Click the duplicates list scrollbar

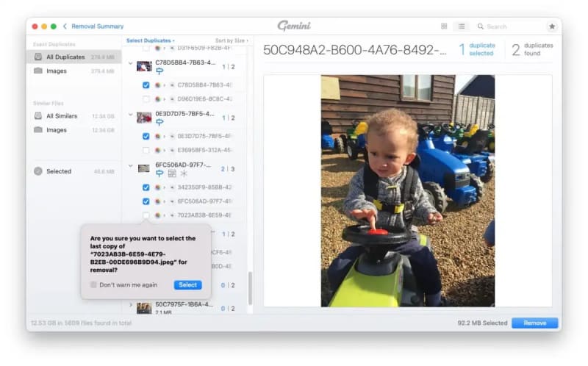(x=250, y=288)
